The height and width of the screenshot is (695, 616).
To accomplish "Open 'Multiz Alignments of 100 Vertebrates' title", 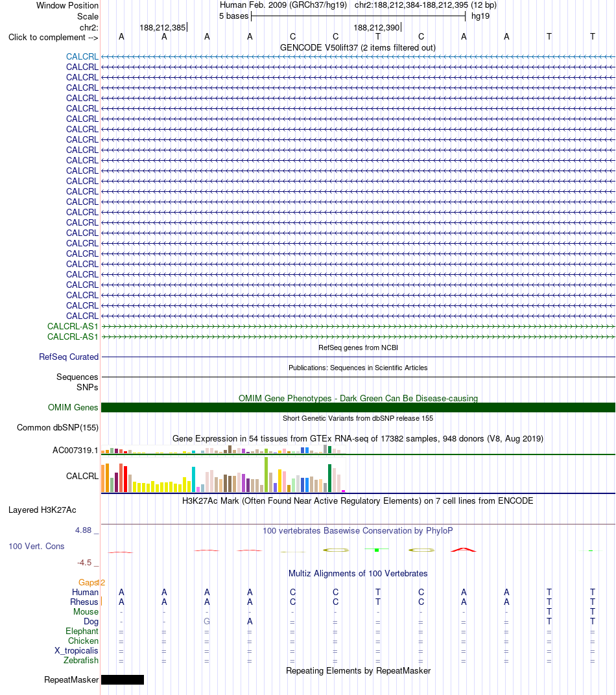I will 358,573.
